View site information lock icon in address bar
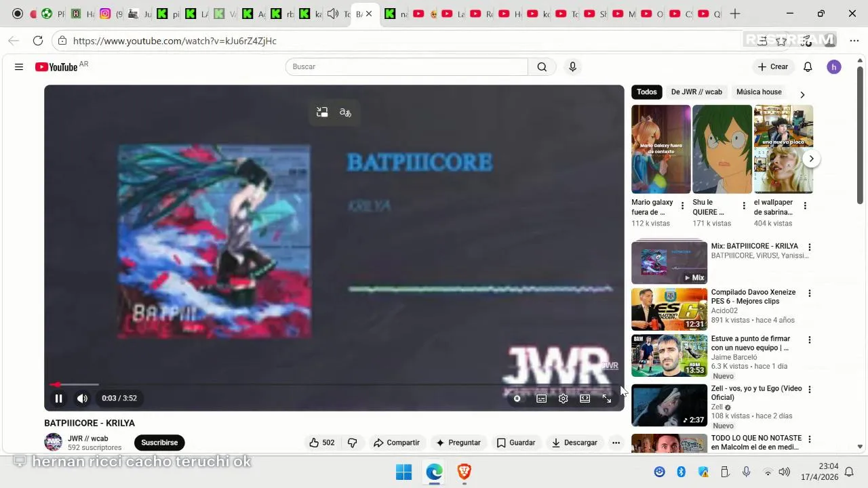The width and height of the screenshot is (868, 488). (62, 41)
